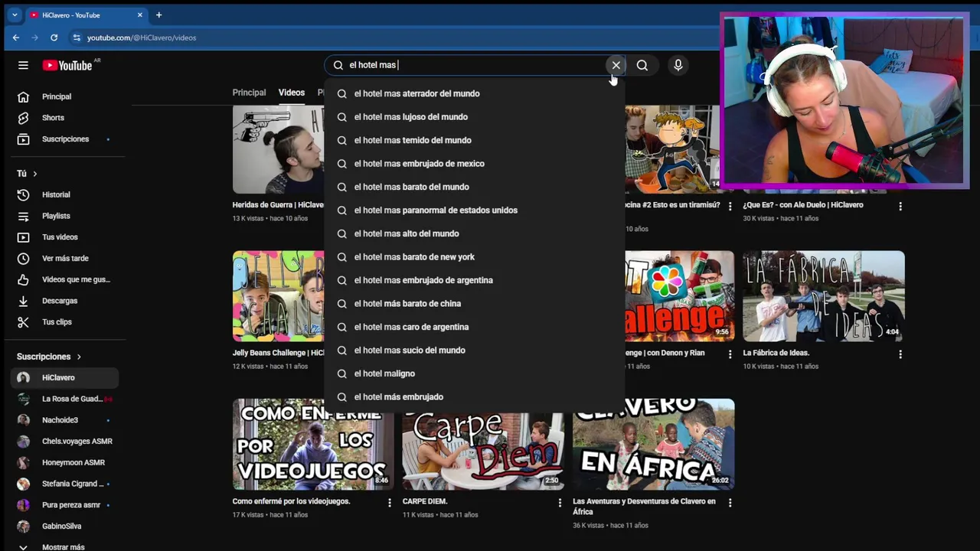The width and height of the screenshot is (980, 551).
Task: Choose suggestion 'el hotel mas embrujado de argentina'
Action: (475, 280)
